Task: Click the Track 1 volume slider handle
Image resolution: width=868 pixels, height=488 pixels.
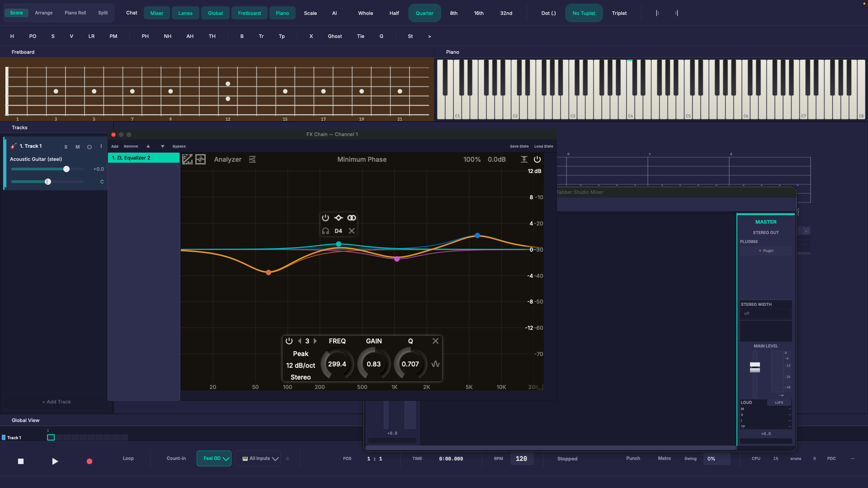Action: [x=66, y=169]
